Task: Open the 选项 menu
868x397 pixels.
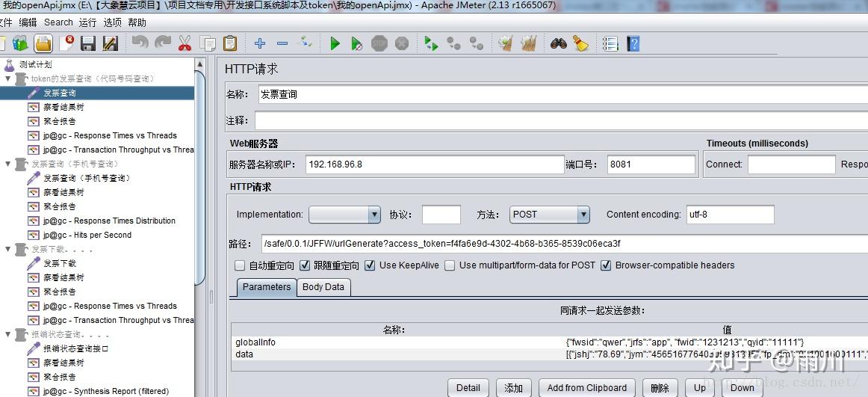Action: [x=112, y=22]
